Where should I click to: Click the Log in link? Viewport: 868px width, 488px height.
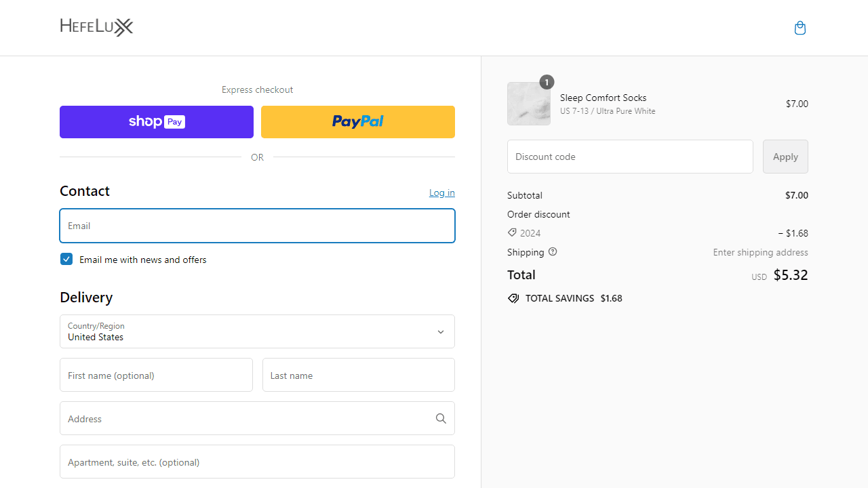click(442, 192)
